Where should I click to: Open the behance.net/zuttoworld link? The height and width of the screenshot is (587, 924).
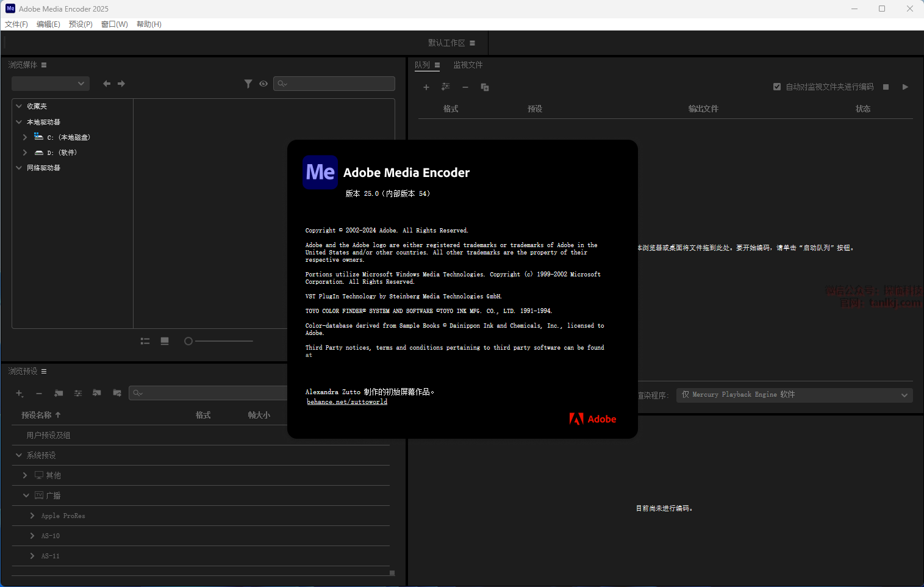(x=346, y=402)
